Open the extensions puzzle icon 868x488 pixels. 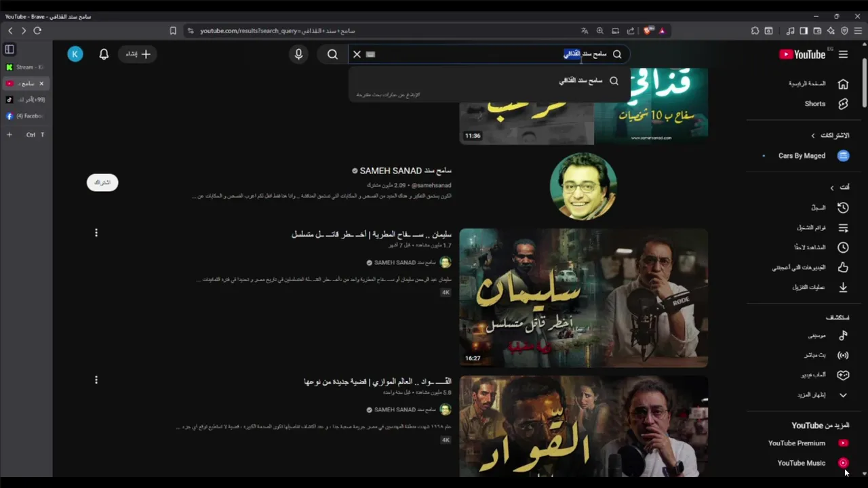pyautogui.click(x=755, y=30)
